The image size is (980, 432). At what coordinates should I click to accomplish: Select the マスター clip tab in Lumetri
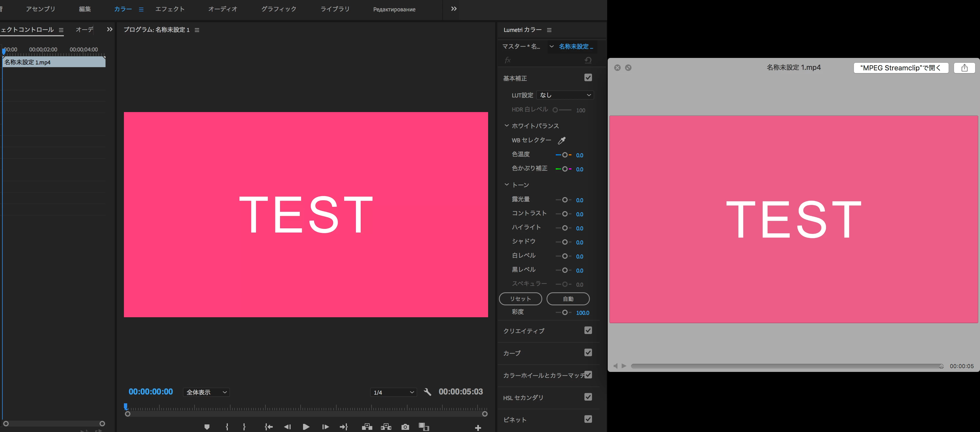point(521,47)
